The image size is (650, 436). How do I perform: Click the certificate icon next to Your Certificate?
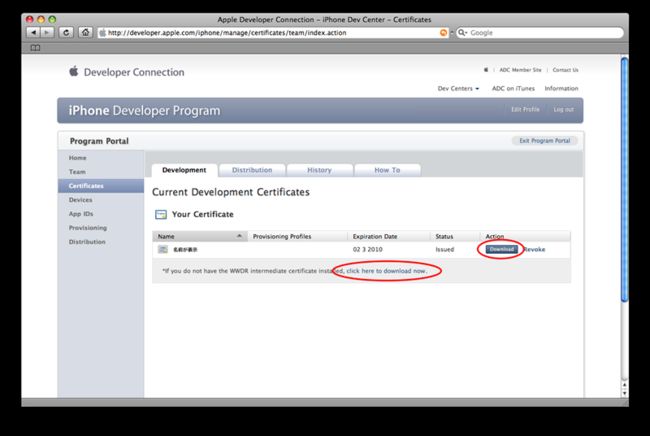pos(160,214)
